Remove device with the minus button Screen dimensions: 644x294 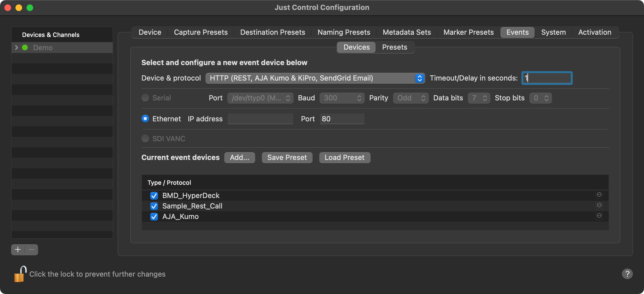tap(31, 250)
